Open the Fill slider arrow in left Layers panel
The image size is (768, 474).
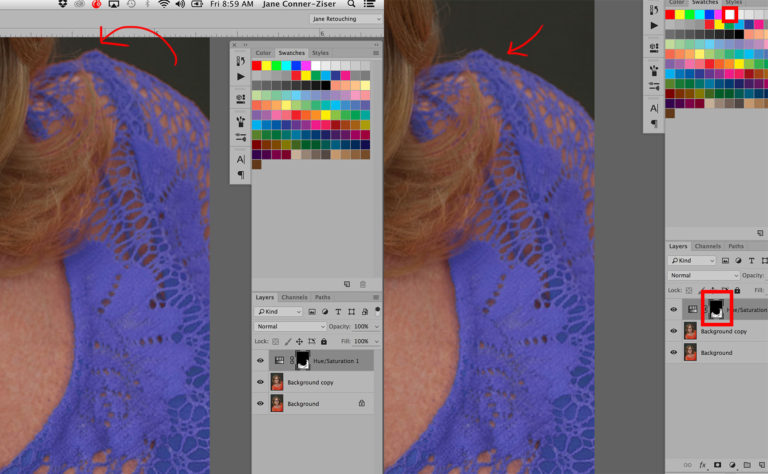377,341
